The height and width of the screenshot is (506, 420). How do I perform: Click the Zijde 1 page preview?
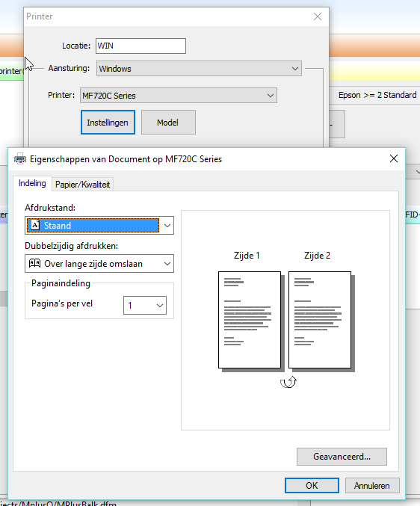250,320
